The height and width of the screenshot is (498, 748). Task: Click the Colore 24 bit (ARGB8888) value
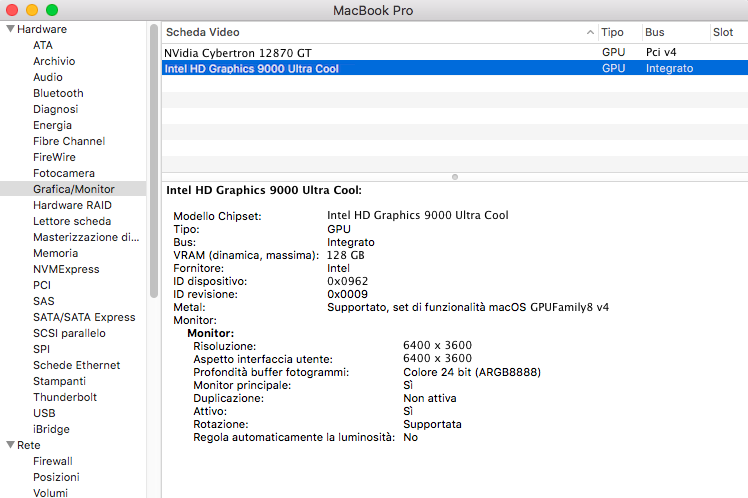[x=472, y=372]
